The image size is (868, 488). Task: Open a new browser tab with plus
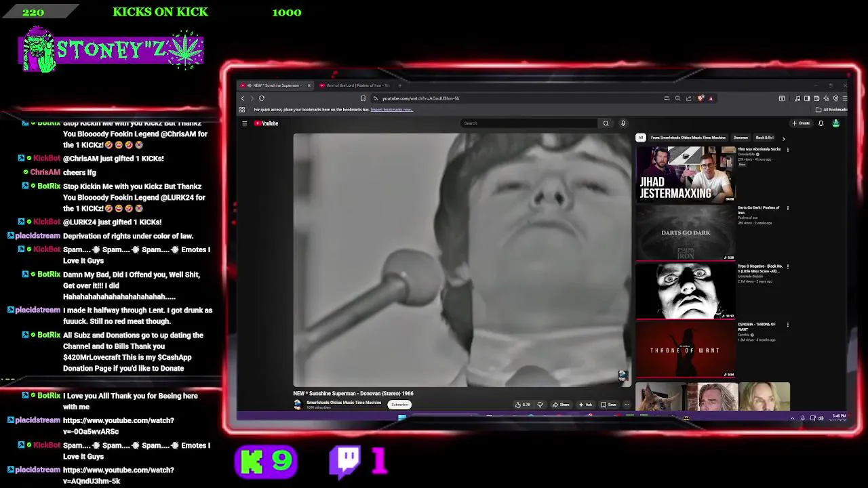[x=399, y=85]
